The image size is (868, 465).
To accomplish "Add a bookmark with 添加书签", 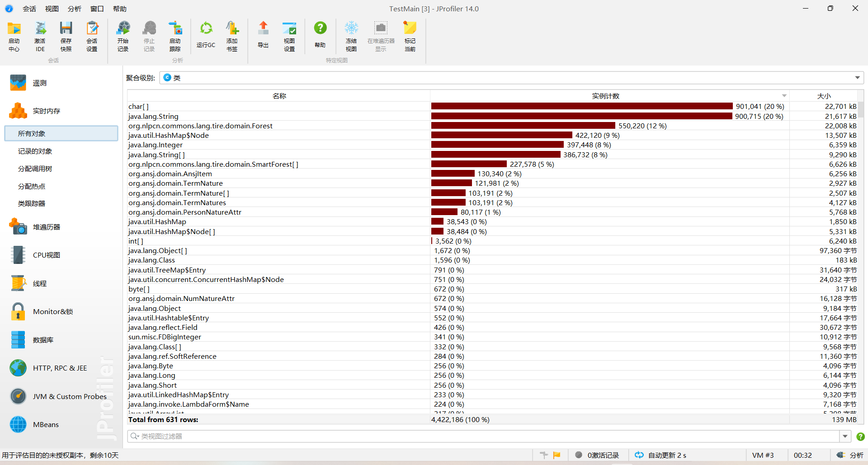I will click(232, 36).
